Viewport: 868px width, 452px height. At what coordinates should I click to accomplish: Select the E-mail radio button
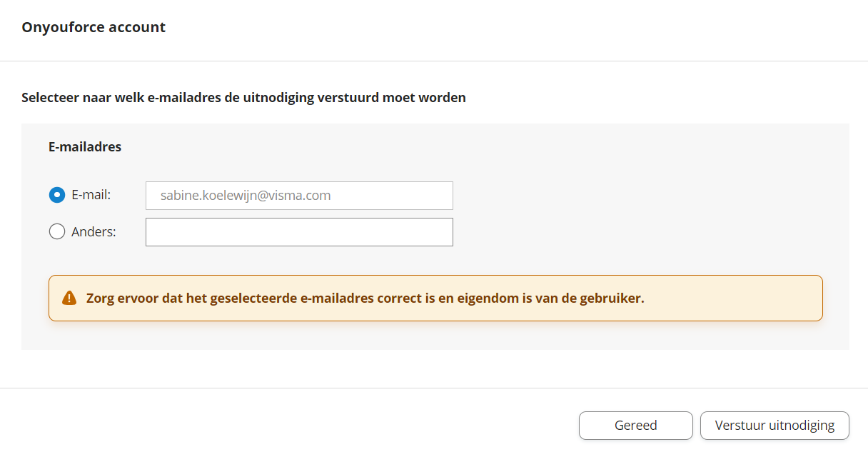57,194
